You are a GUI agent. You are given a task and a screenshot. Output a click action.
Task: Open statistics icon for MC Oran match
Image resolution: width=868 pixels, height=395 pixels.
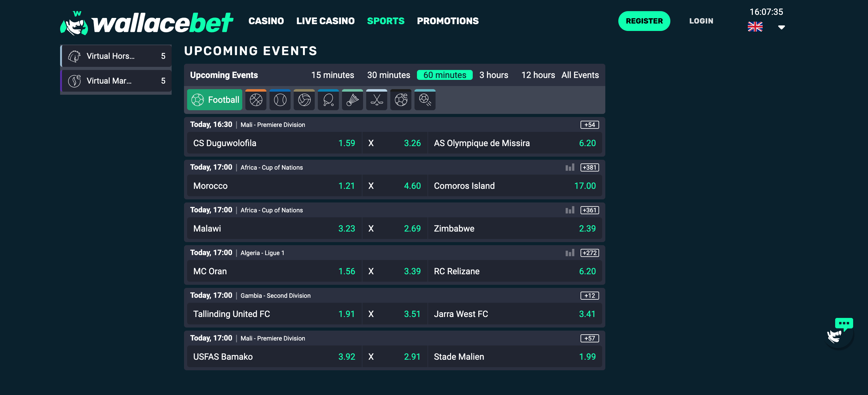[x=570, y=253]
